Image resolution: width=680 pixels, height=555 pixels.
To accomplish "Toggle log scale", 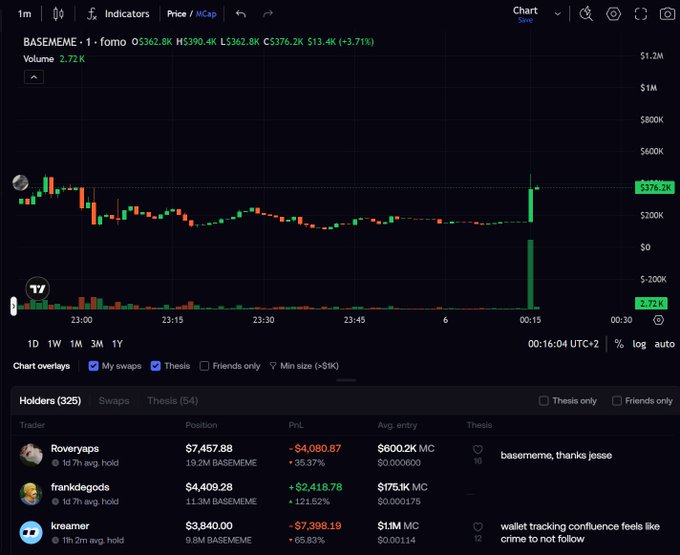I will tap(639, 344).
